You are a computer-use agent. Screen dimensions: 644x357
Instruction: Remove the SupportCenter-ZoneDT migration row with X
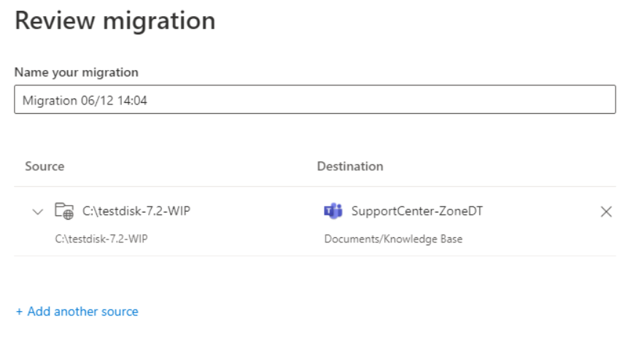(606, 212)
